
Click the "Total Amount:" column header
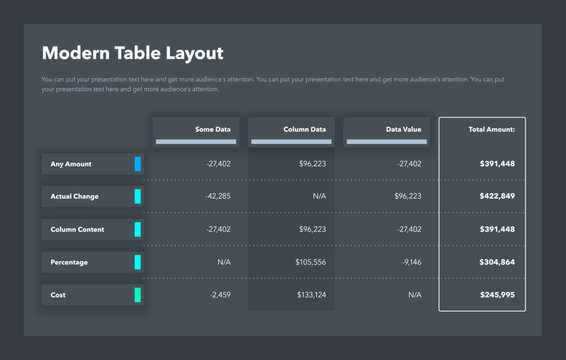tap(491, 129)
